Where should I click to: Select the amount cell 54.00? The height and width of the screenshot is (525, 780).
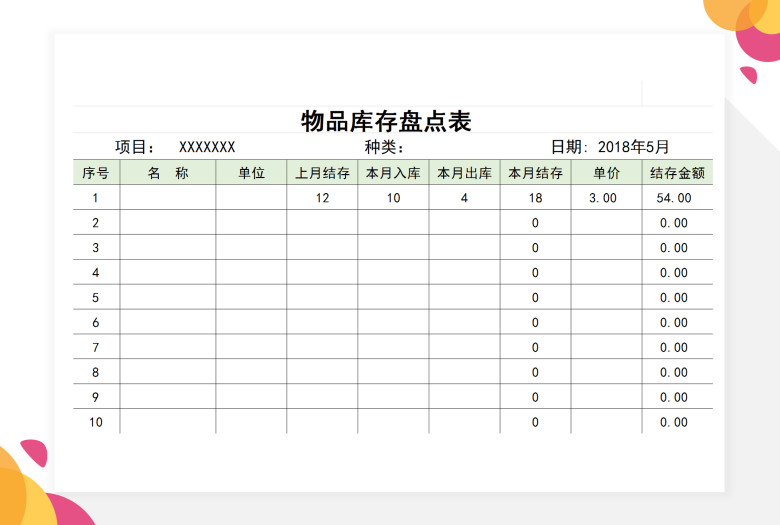pos(678,198)
